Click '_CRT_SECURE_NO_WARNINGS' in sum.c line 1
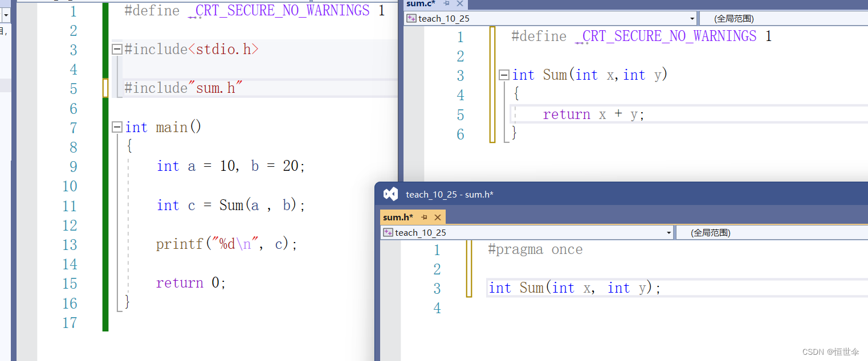The image size is (868, 361). click(x=666, y=36)
